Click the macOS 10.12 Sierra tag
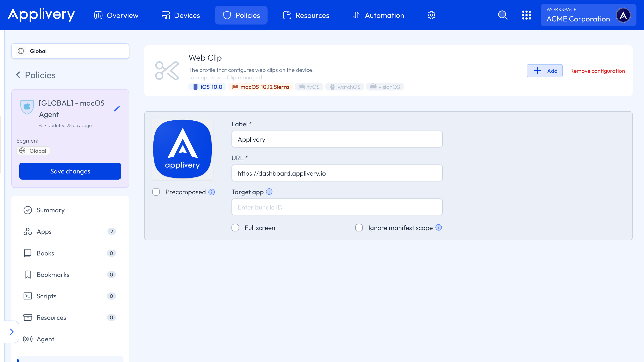Screen dimensions: 644x362 point(260,87)
